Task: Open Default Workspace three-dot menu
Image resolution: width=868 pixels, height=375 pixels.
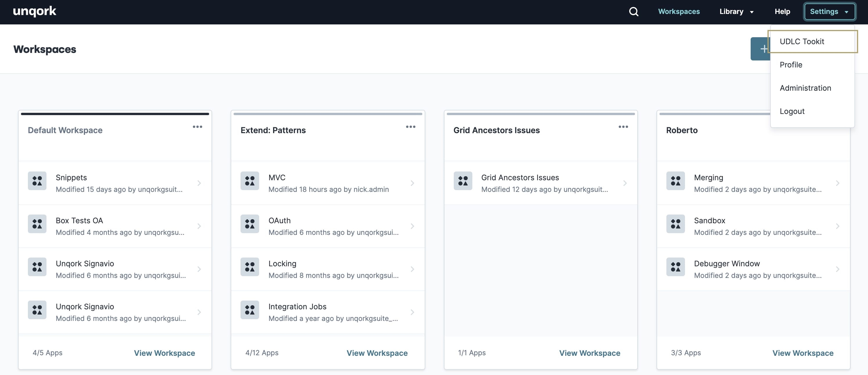Action: click(x=198, y=127)
